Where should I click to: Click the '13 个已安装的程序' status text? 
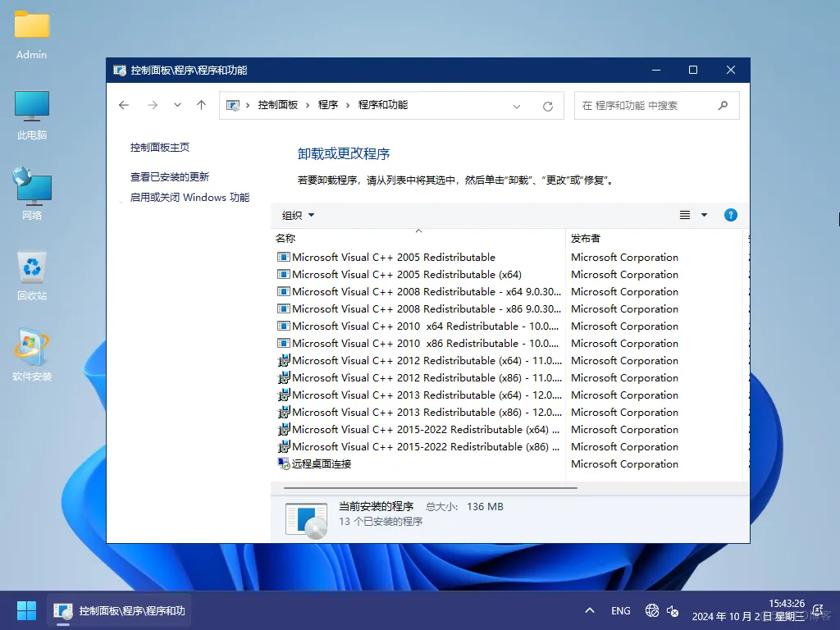point(381,521)
